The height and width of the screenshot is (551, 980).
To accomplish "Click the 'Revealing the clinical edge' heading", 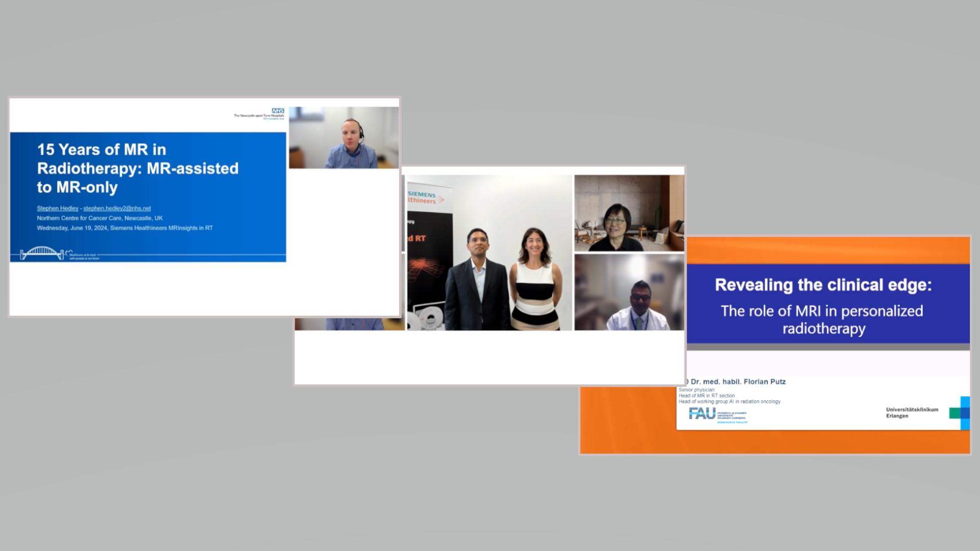I will coord(823,285).
